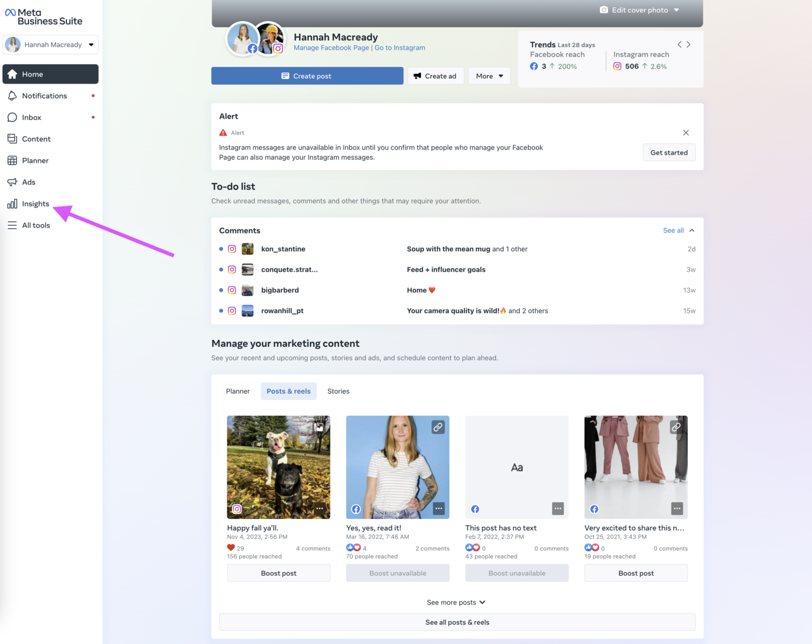Open Manage Facebook Page link

(331, 48)
